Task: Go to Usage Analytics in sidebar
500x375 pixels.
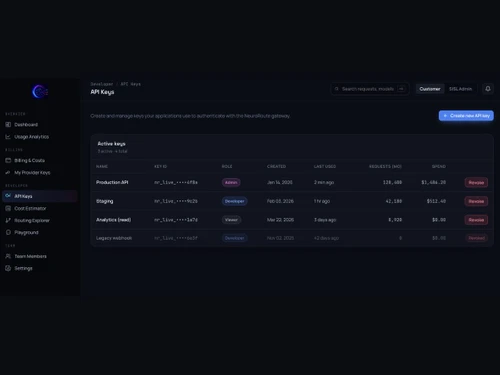Action: point(40,137)
